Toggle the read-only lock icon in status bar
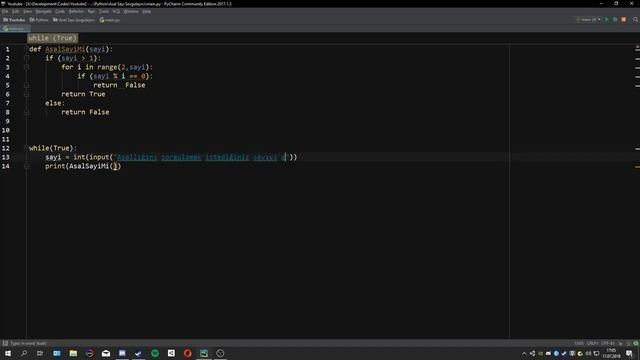640x360 pixels. click(x=621, y=343)
